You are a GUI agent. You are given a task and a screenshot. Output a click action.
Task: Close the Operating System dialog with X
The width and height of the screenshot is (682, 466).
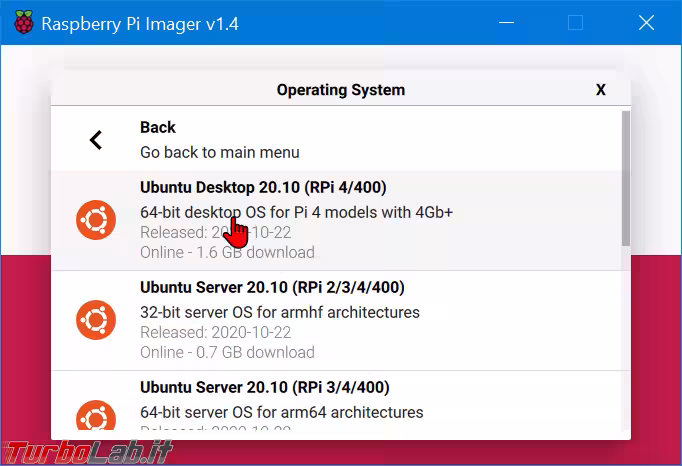click(601, 90)
